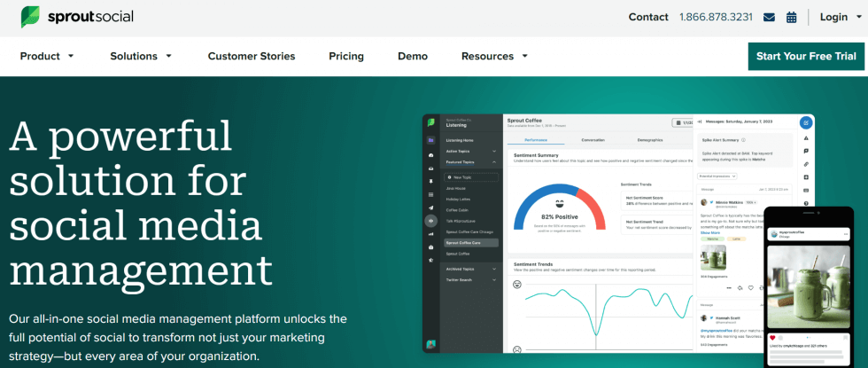The image size is (868, 368).
Task: Click Start Your Free Trial button
Action: tap(806, 56)
